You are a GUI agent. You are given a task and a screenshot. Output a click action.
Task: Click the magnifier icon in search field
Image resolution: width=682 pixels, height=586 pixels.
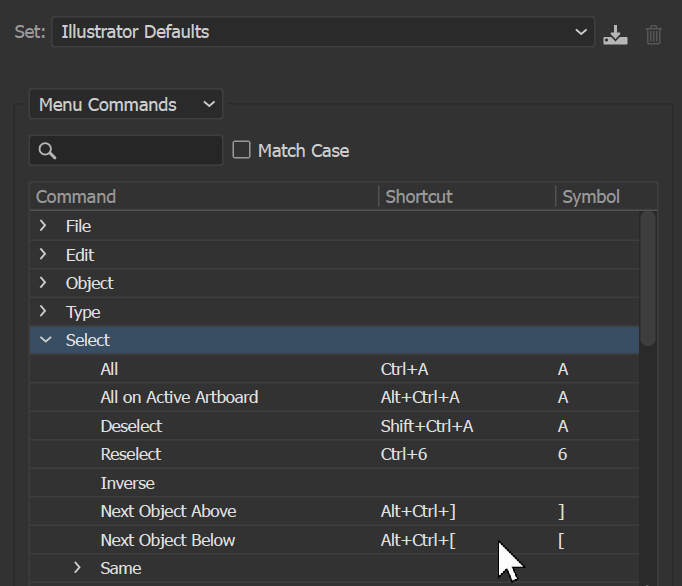(x=47, y=151)
